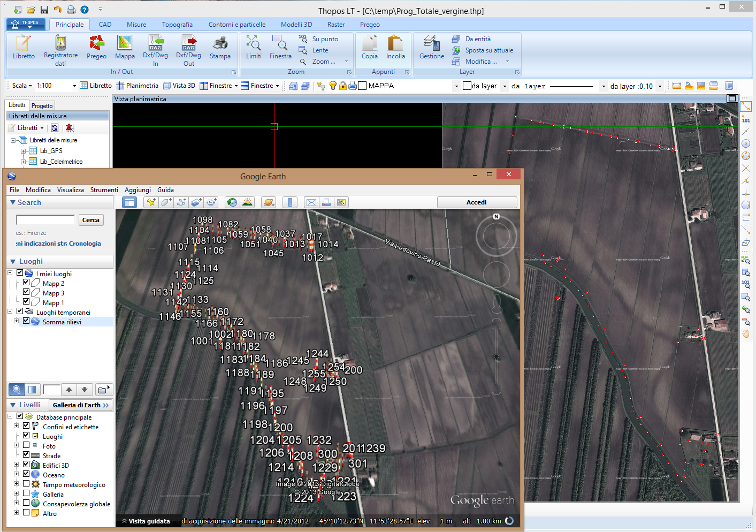Expand Lib_GPS tree node

[x=23, y=151]
